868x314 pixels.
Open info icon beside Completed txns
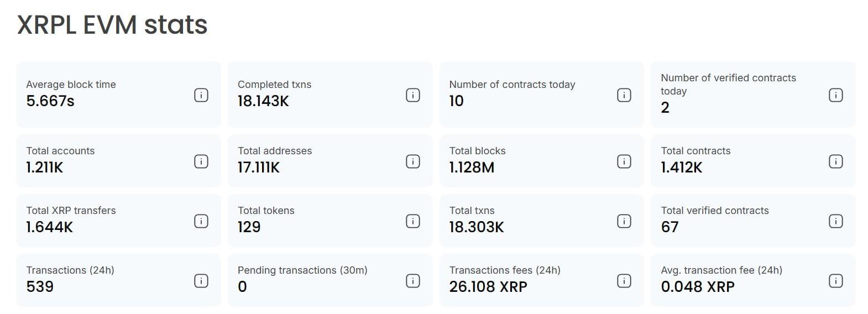[x=413, y=95]
